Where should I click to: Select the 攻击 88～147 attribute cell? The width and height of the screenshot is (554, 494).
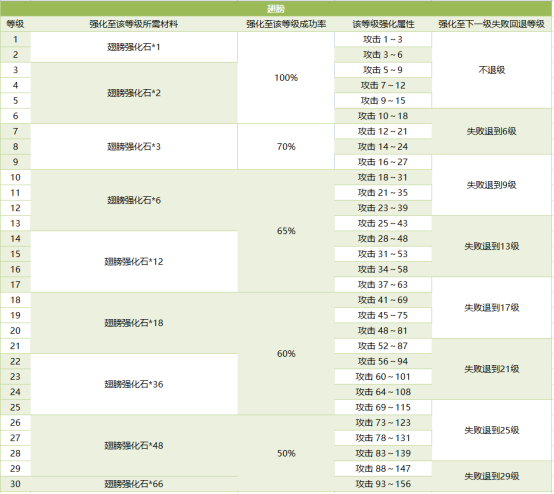pos(383,469)
